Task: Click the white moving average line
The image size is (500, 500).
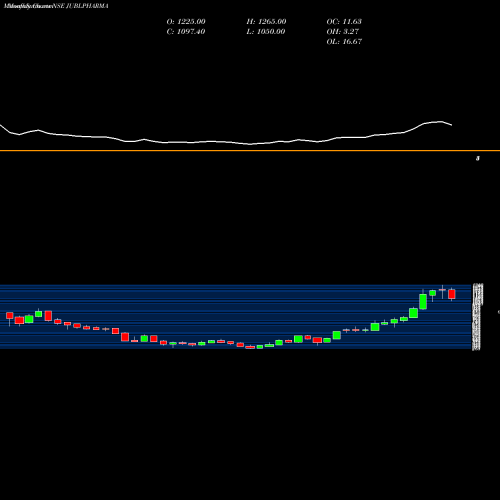Action: pos(226,142)
